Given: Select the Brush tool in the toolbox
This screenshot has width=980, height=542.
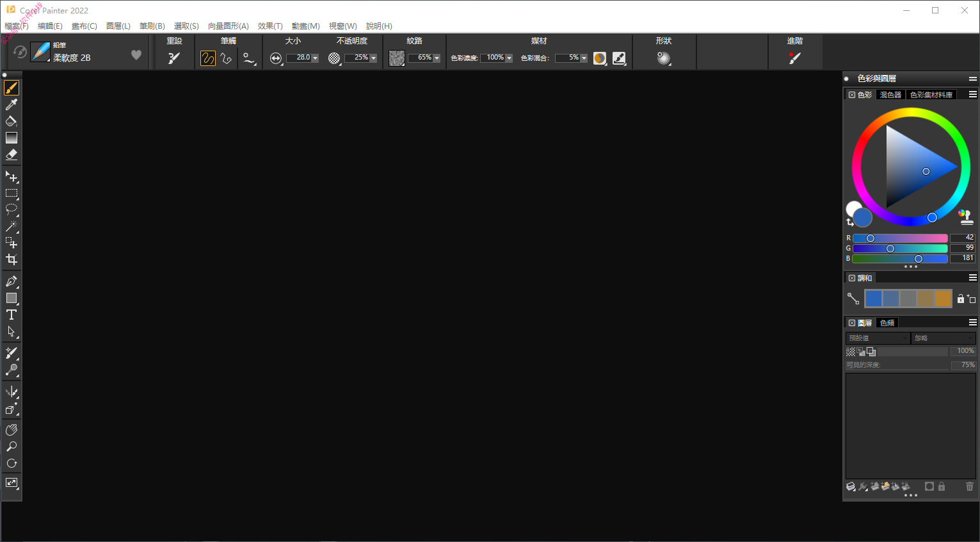Looking at the screenshot, I should click(12, 88).
